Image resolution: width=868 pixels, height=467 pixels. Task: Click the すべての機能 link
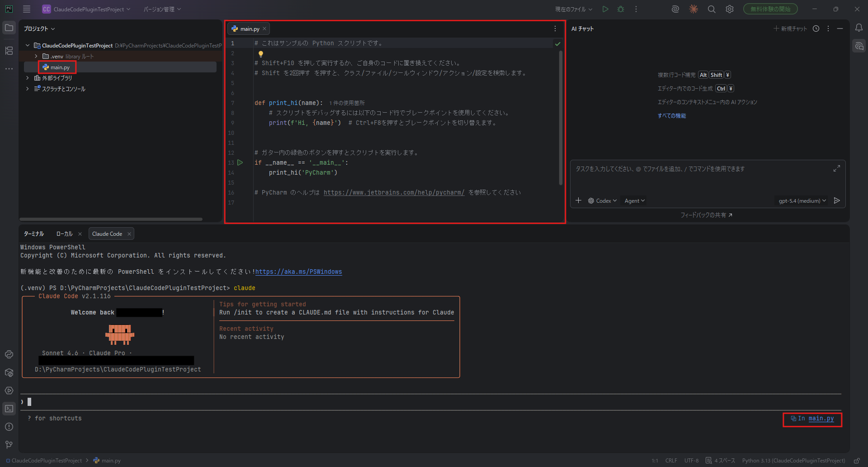[671, 116]
